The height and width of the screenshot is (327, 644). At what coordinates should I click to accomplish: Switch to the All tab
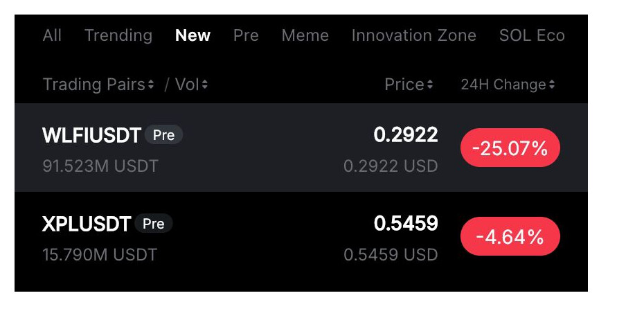[x=52, y=35]
